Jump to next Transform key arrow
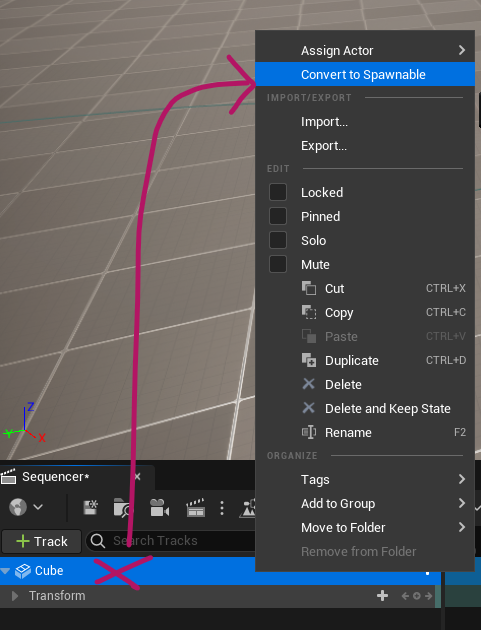This screenshot has height=630, width=481. click(x=429, y=596)
